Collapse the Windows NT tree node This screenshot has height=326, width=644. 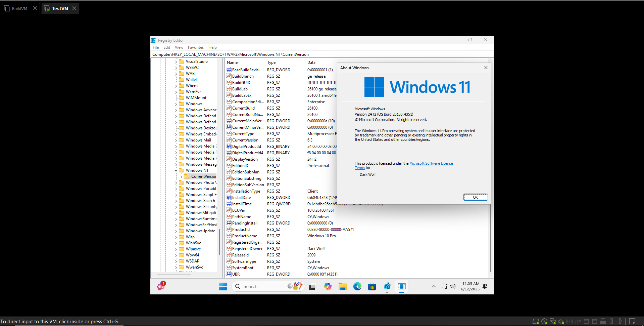pyautogui.click(x=176, y=170)
